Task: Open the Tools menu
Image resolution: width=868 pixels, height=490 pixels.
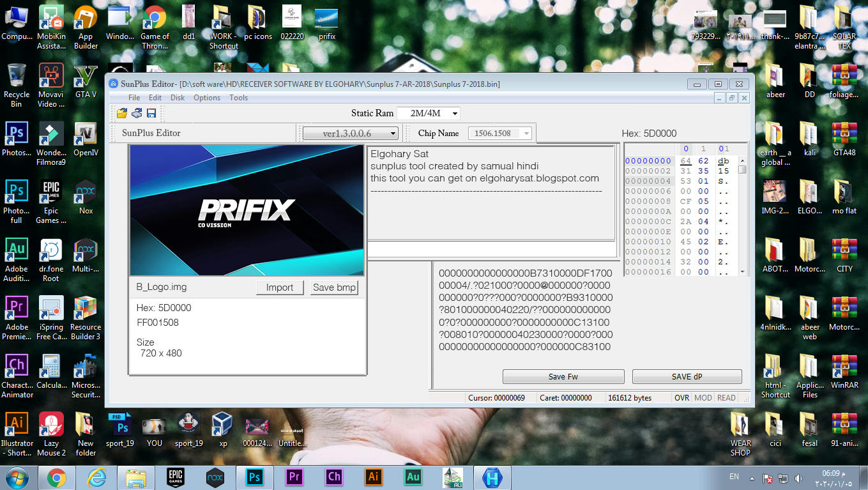Action: click(x=239, y=98)
